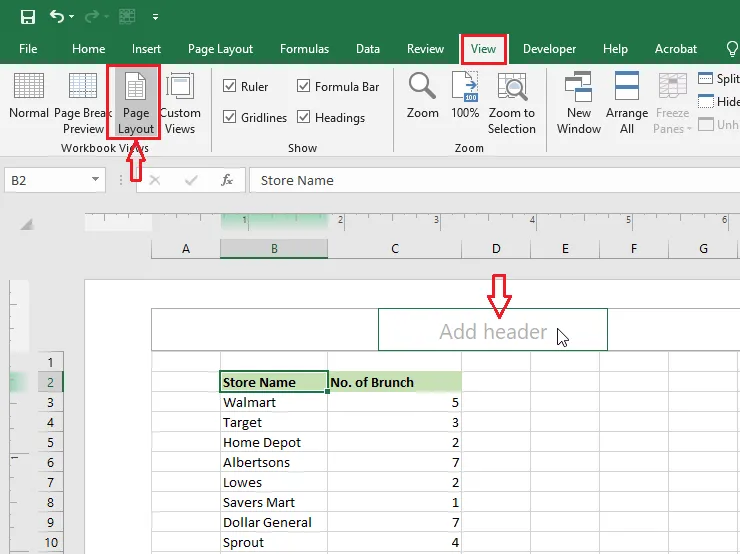
Task: Click the Tell Me lightbulb icon
Action: (732, 49)
